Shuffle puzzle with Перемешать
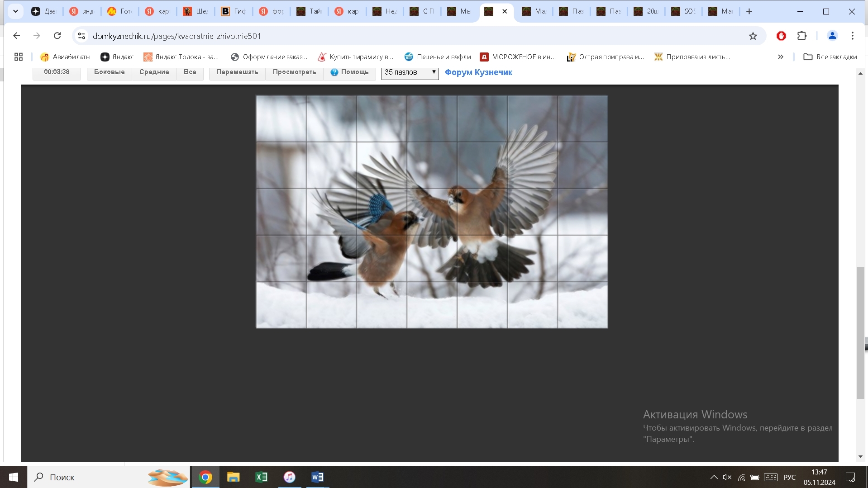The image size is (868, 488). point(237,72)
